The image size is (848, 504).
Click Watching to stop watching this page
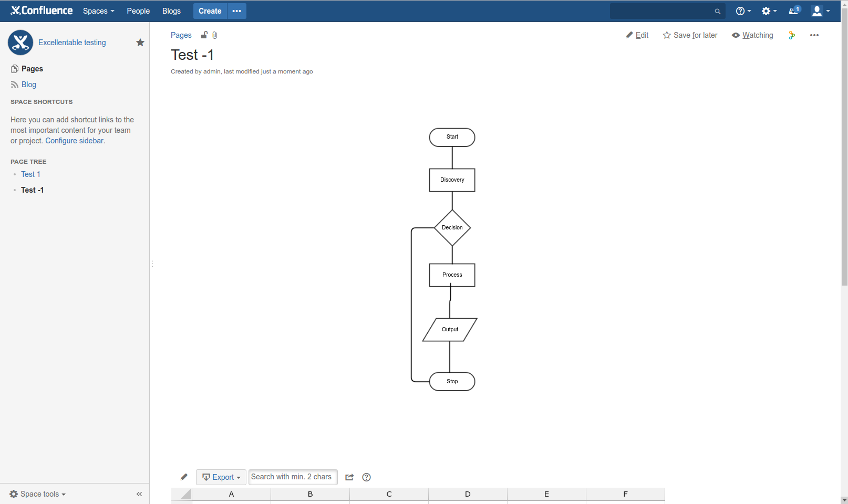757,35
